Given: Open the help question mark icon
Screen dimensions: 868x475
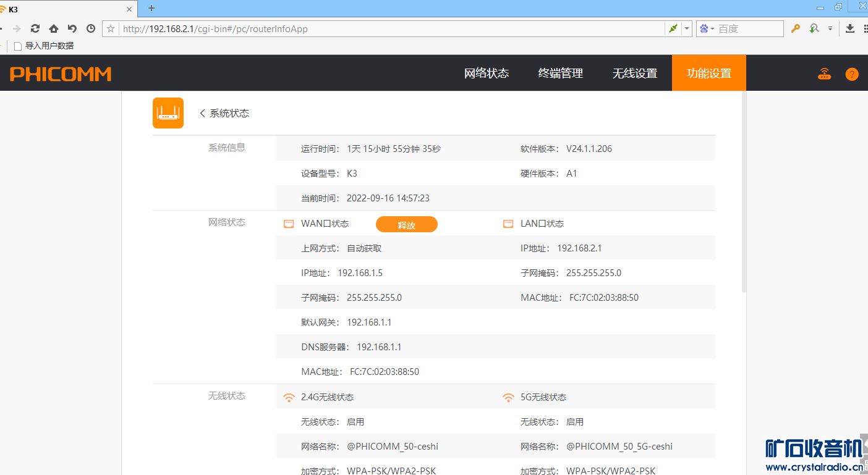Looking at the screenshot, I should [x=852, y=74].
